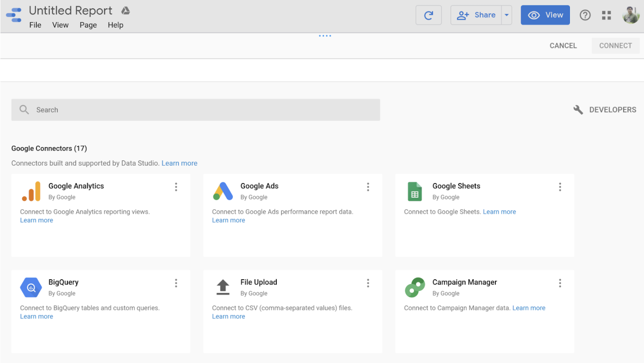This screenshot has width=644, height=363.
Task: Select the File Upload arrow icon
Action: coord(223,287)
